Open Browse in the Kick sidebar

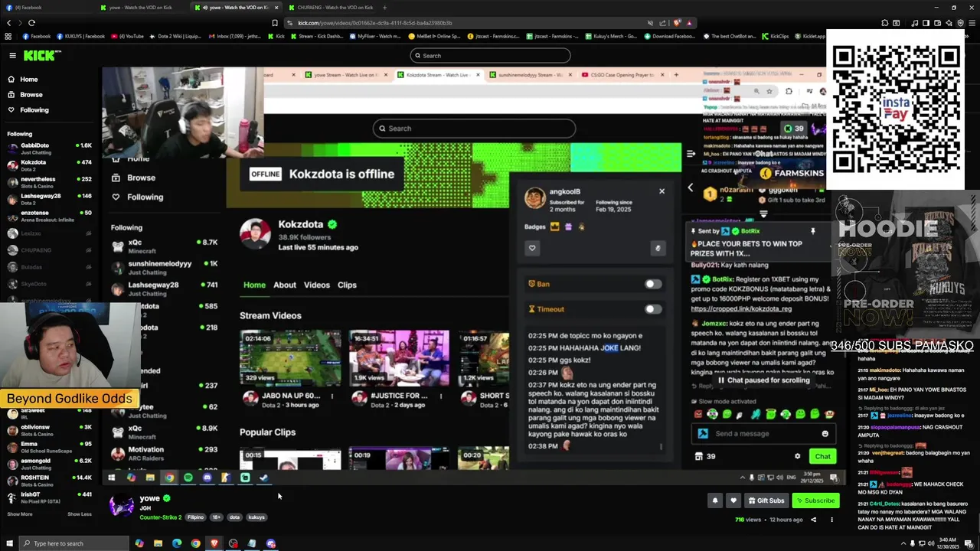(31, 95)
